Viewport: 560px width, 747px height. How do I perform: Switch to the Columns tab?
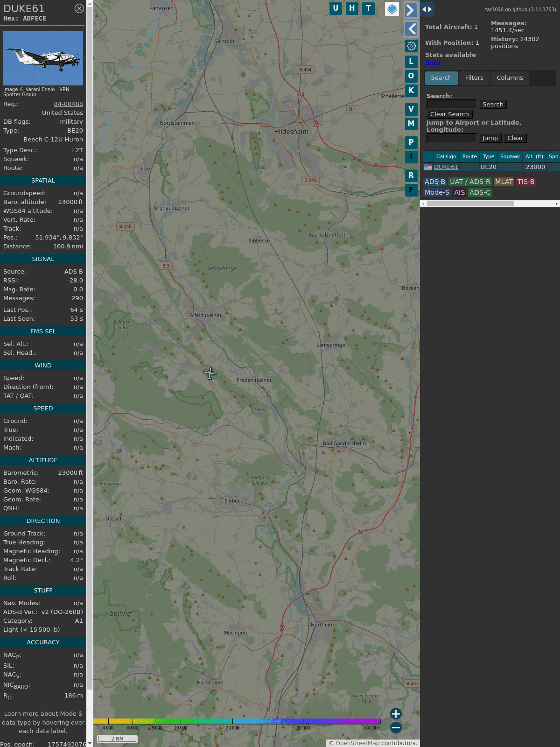click(x=510, y=78)
